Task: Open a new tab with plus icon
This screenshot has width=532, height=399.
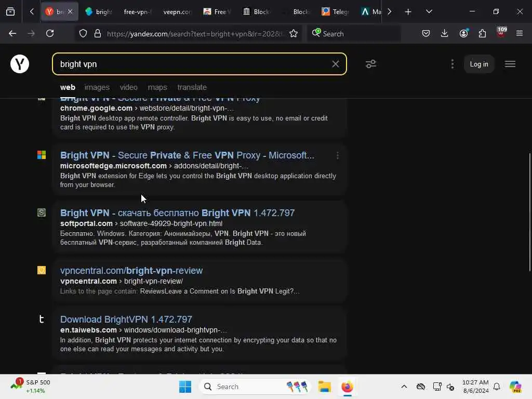Action: click(x=408, y=12)
